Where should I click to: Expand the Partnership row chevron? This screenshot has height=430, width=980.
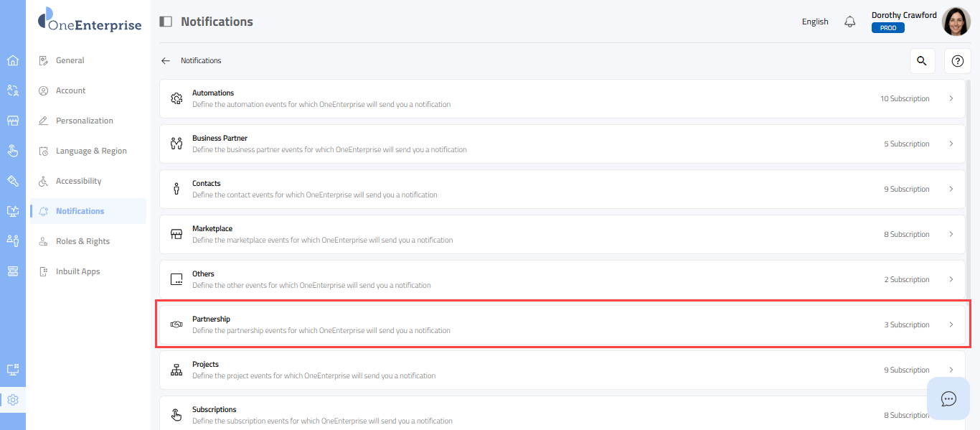[951, 324]
